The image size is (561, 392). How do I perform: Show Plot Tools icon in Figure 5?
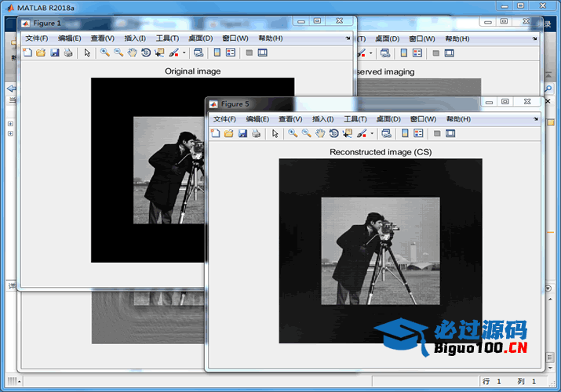pyautogui.click(x=450, y=133)
